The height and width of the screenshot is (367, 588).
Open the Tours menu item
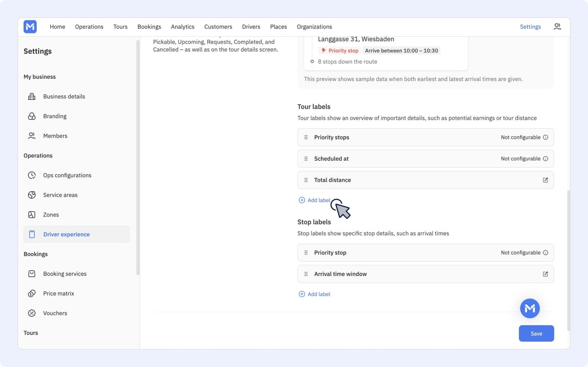tap(120, 27)
